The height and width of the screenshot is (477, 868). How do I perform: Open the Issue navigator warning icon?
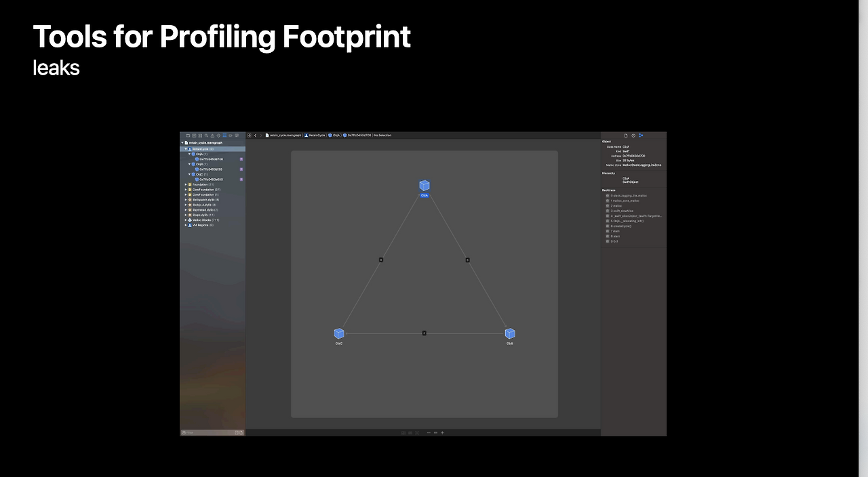(212, 136)
